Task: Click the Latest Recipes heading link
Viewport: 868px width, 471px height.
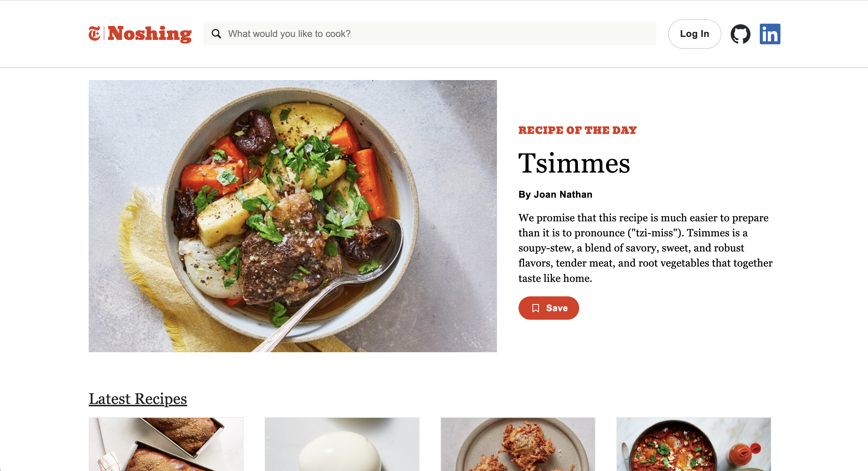Action: 138,399
